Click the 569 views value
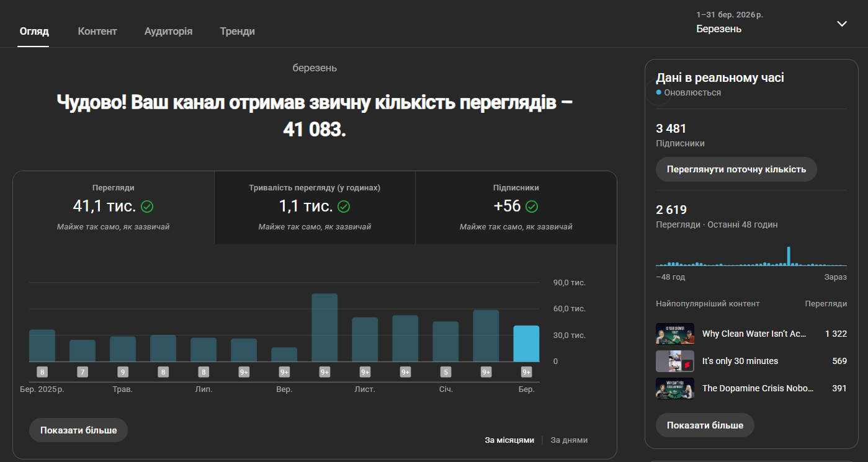The height and width of the screenshot is (462, 868). 839,361
